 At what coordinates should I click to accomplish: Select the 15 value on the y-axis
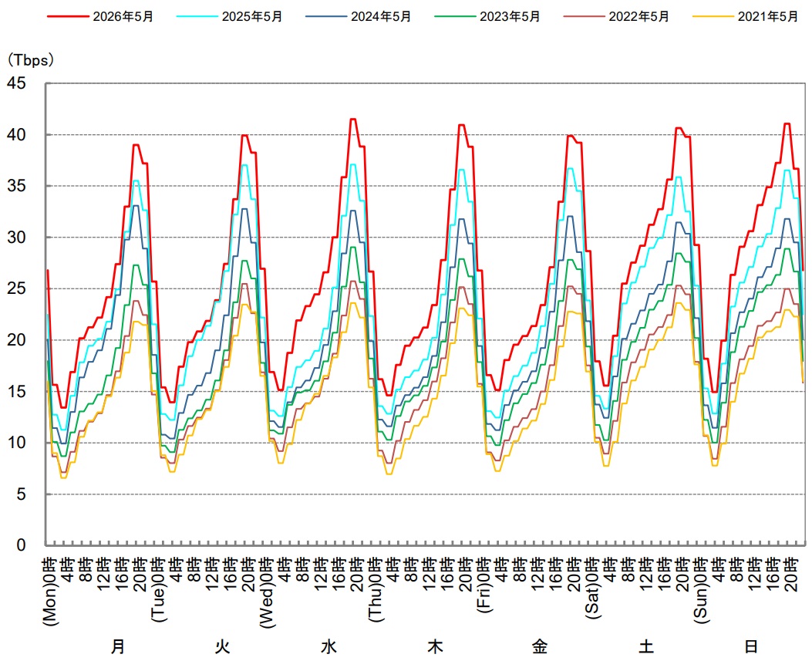pyautogui.click(x=16, y=392)
